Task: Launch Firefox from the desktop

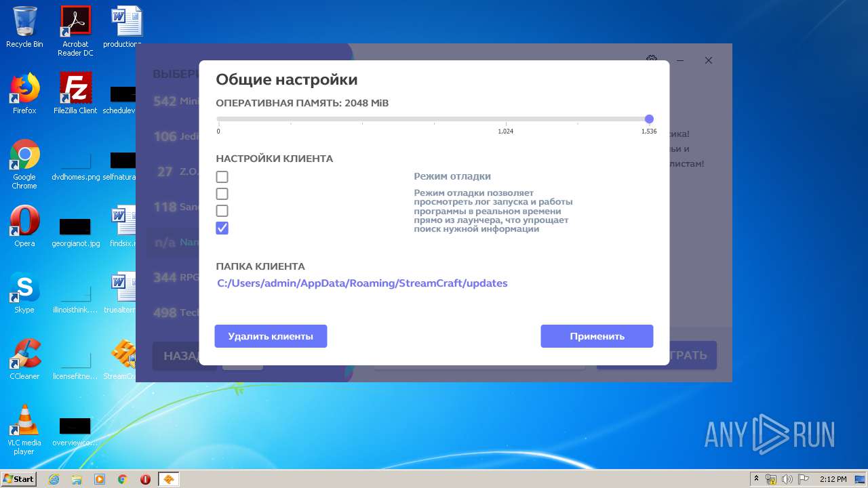Action: 24,94
